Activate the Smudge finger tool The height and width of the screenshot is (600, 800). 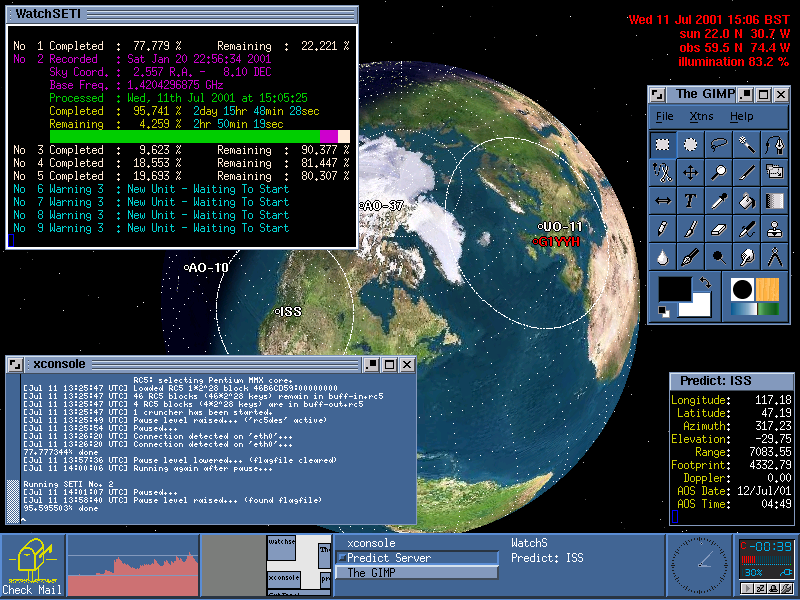[746, 257]
